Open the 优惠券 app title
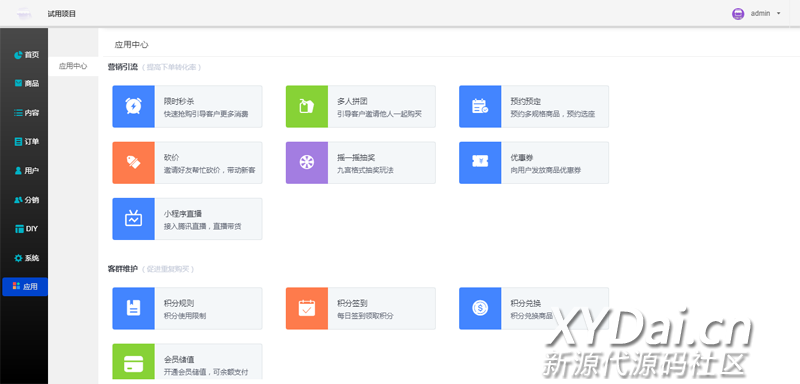Viewport: 800px width, 384px height. 522,158
